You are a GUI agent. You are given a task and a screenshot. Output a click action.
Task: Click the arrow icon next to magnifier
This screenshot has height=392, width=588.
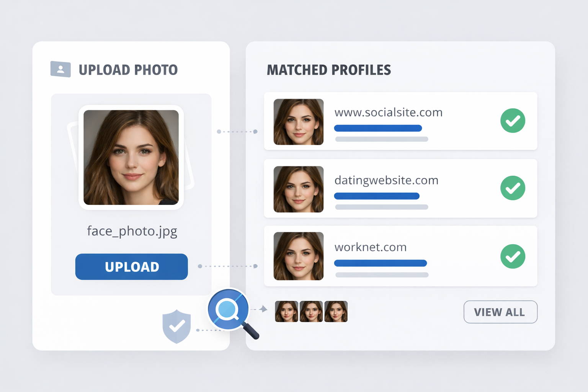pyautogui.click(x=263, y=309)
